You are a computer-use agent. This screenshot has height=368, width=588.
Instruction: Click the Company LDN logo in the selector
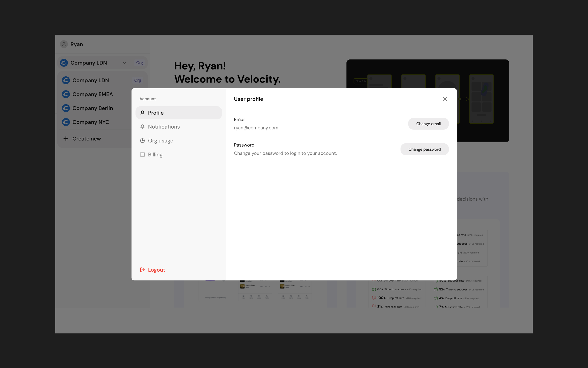64,63
